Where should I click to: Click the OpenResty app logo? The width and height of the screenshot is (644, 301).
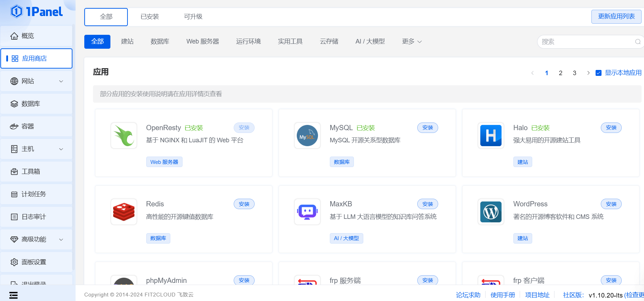coord(124,135)
